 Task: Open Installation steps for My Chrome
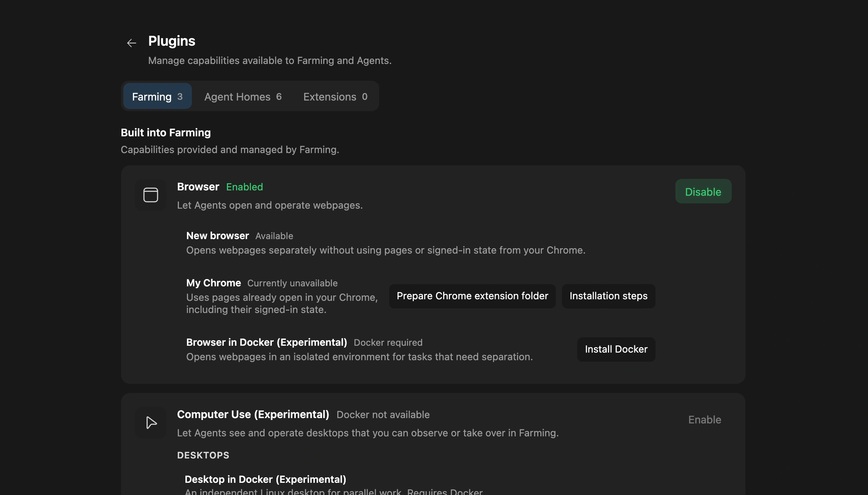pos(608,296)
